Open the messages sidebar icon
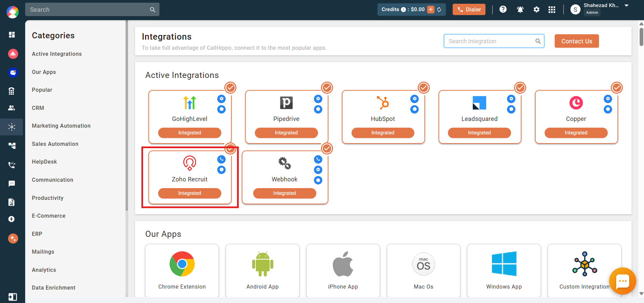The image size is (644, 303). 12,183
